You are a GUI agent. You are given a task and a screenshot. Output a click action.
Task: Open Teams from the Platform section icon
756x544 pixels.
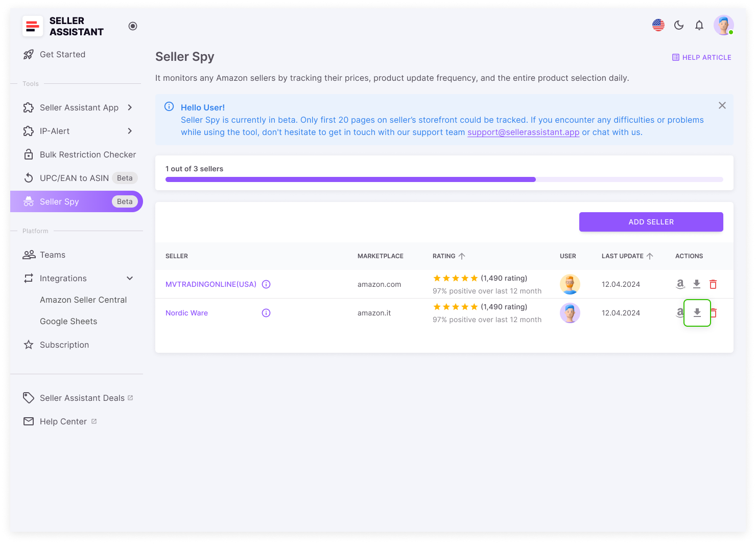(x=29, y=255)
